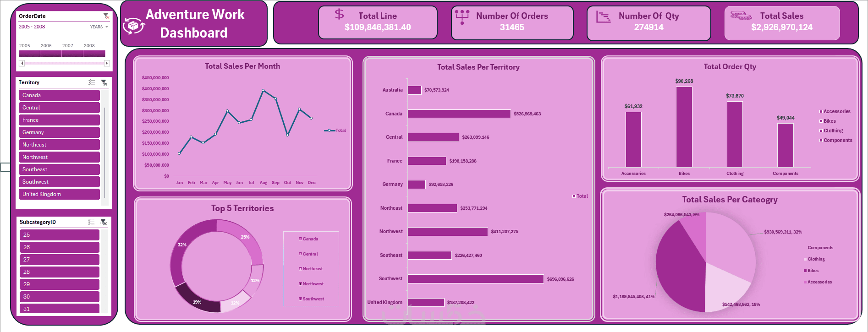
Task: Select the 2007 segment on timeline
Action: click(x=72, y=54)
